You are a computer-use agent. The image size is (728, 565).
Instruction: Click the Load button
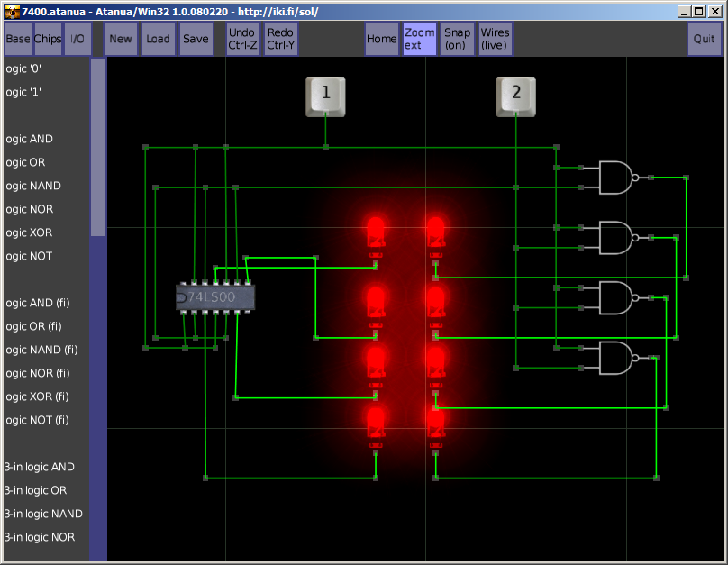coord(158,39)
